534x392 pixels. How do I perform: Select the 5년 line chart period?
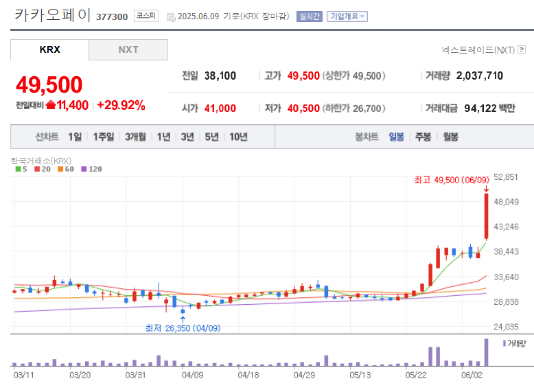coord(211,137)
